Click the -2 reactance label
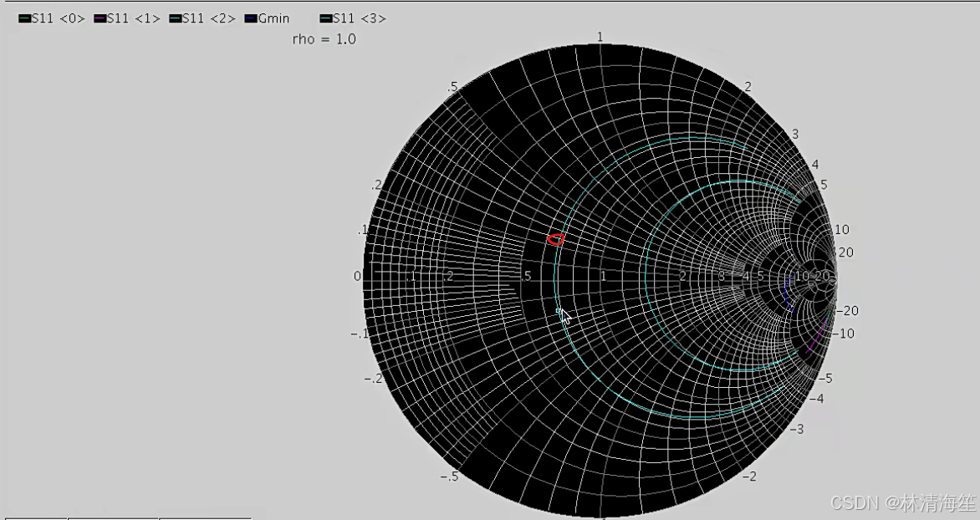Image resolution: width=980 pixels, height=520 pixels. (x=750, y=477)
